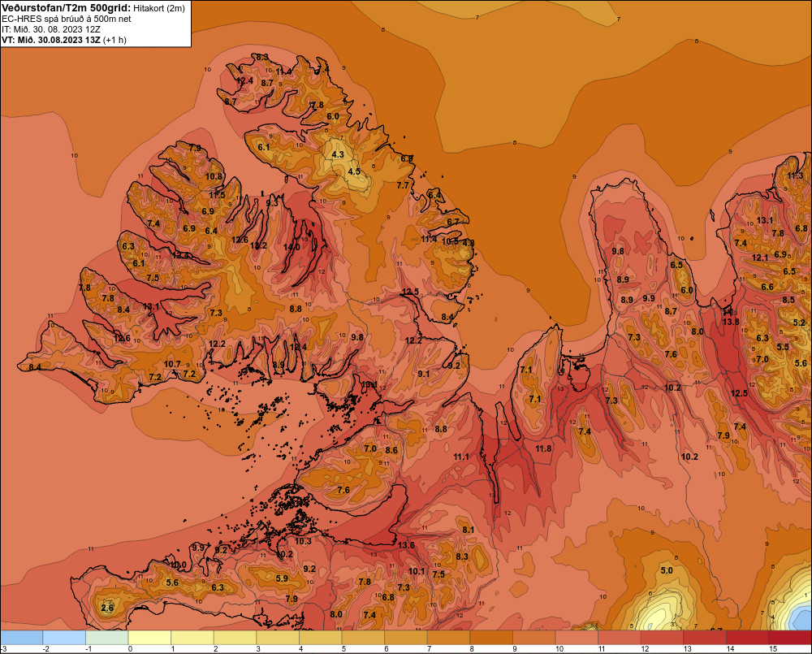Click the 9.3 temperature value

click(272, 203)
